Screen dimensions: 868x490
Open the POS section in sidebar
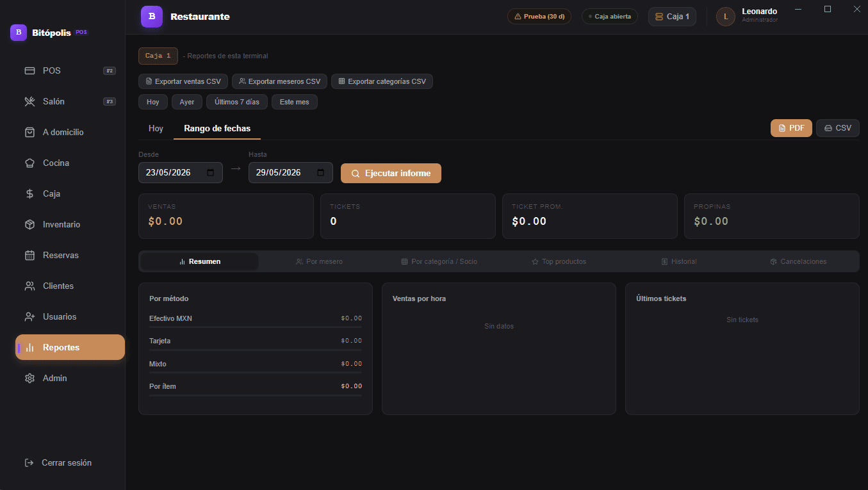tap(70, 70)
